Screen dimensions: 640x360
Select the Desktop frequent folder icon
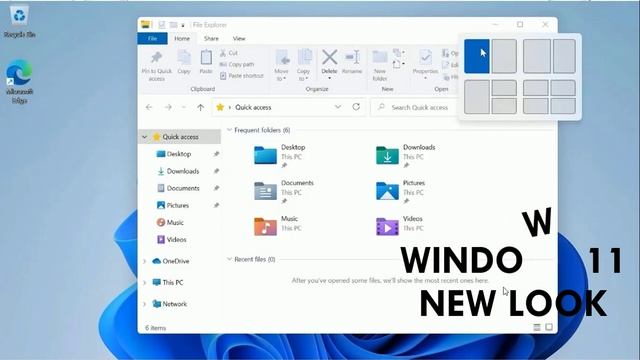coord(265,155)
